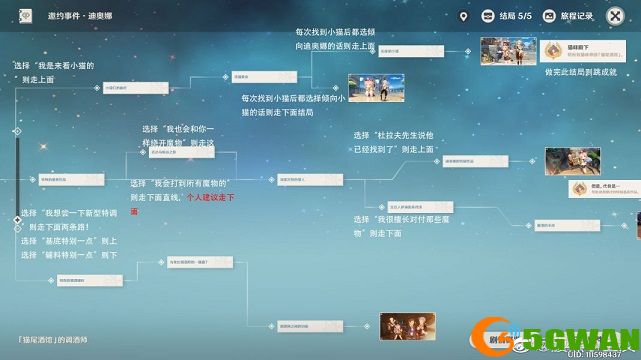Click the 「猫尾酒馆」的调酒师 chapter title text
The height and width of the screenshot is (360, 641).
coord(52,340)
